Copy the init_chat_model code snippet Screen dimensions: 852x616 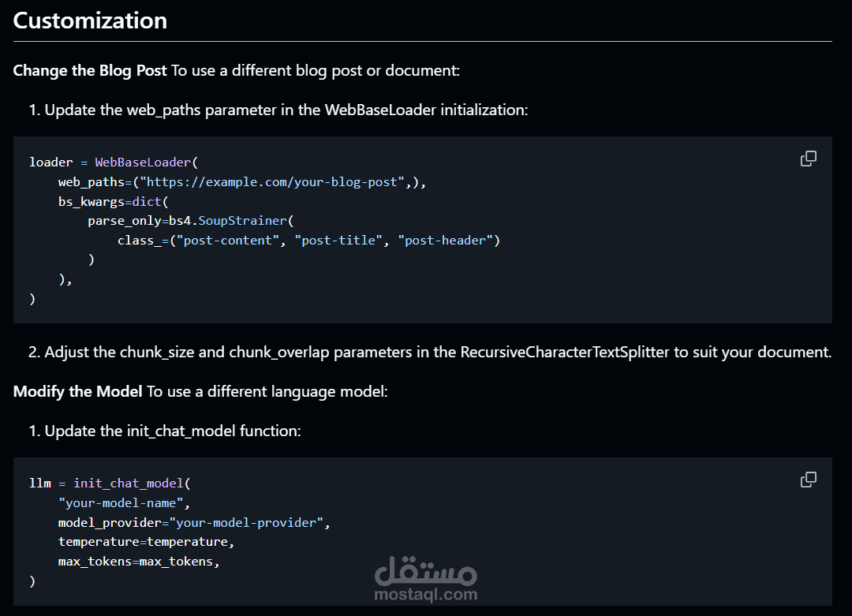click(808, 480)
